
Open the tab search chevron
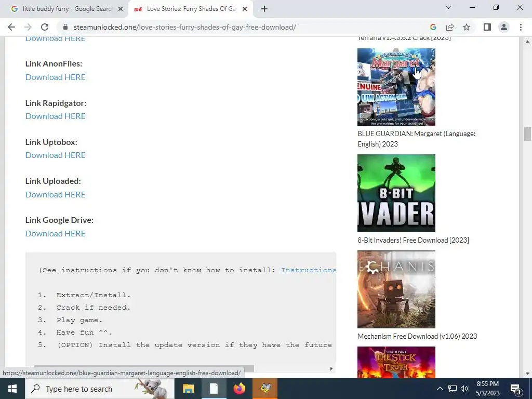coord(448,7)
